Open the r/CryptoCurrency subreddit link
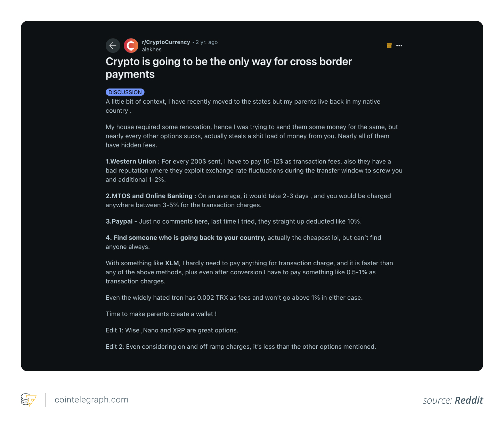Viewport: 504px width, 428px height. click(x=166, y=42)
